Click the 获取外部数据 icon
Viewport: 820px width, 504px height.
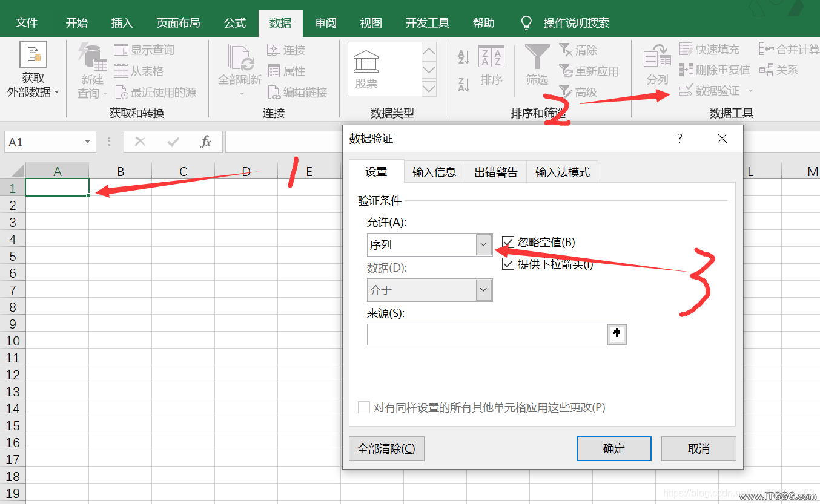pos(33,54)
